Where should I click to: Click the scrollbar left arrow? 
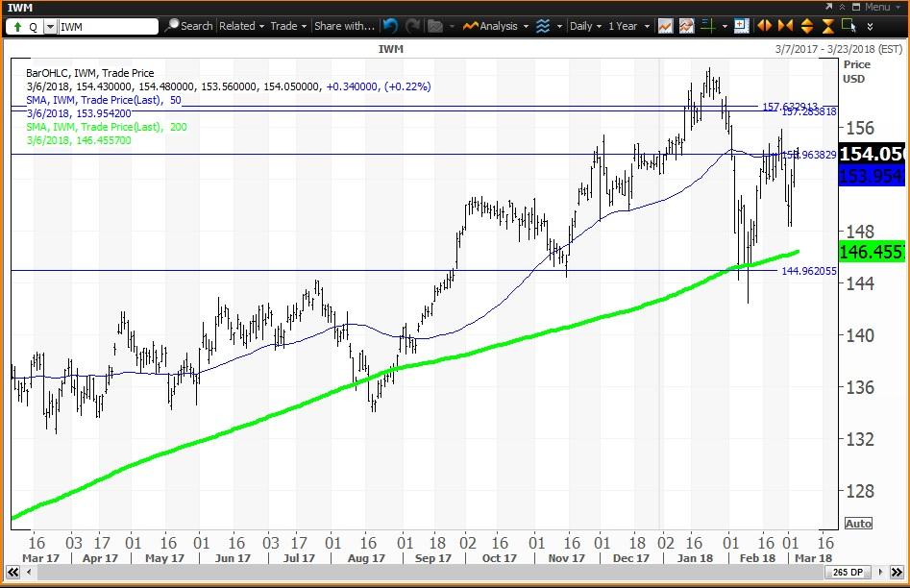(29, 573)
